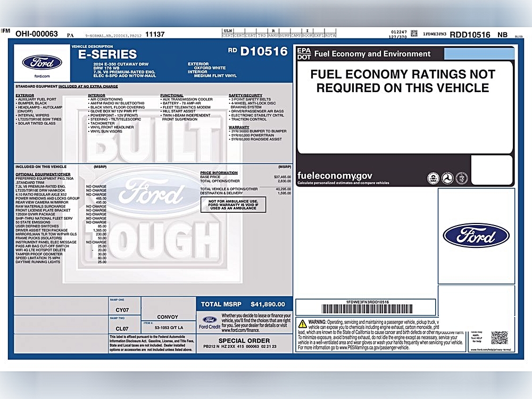
Task: Open the fueleconomy.gov link
Action: click(x=335, y=176)
